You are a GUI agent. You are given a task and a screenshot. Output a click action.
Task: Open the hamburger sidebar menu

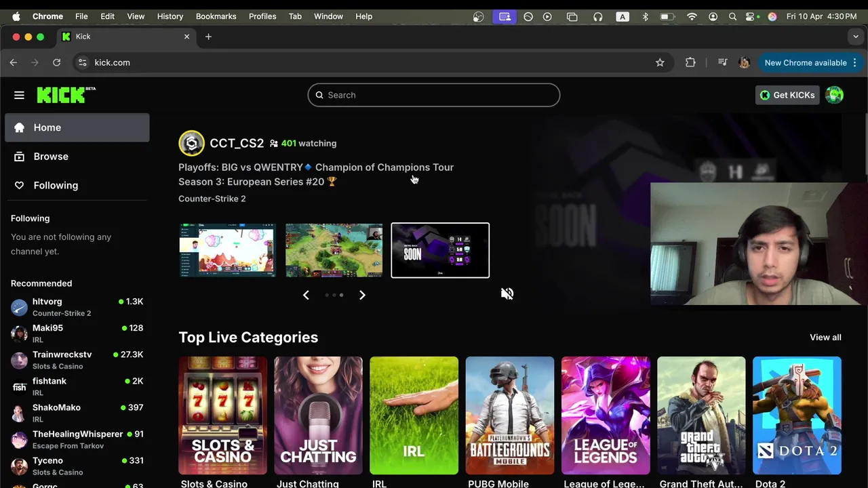pyautogui.click(x=19, y=96)
